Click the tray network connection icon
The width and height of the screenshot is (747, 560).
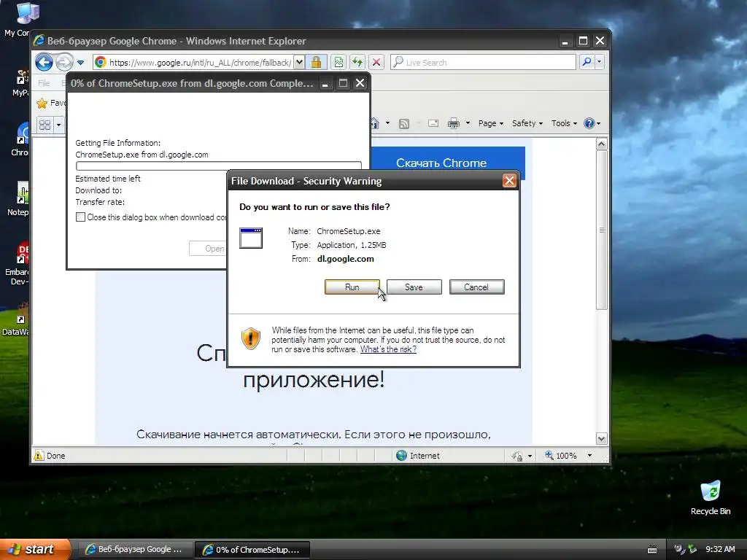[x=692, y=549]
